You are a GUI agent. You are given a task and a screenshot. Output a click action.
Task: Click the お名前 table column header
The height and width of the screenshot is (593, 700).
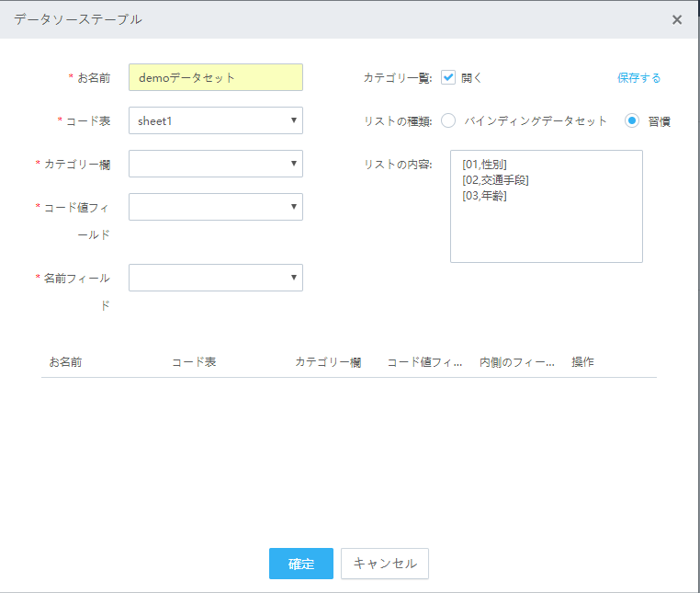coord(65,362)
